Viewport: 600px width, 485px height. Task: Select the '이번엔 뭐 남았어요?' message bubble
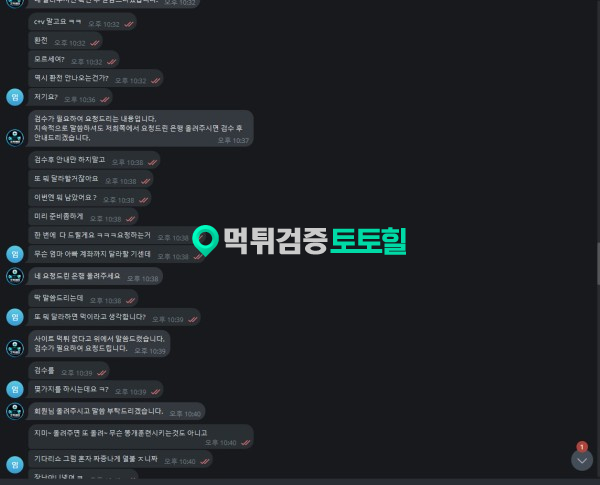(x=90, y=198)
